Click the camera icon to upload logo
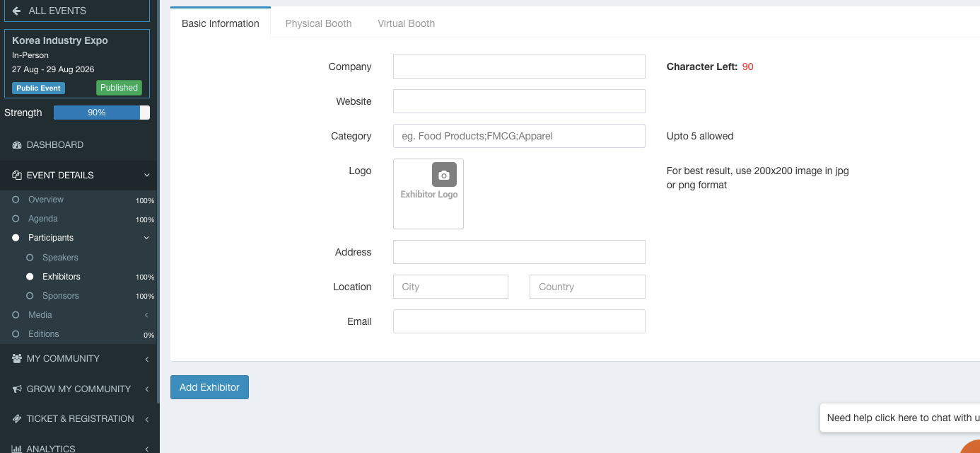Screen dimensions: 980x453 click(444, 175)
